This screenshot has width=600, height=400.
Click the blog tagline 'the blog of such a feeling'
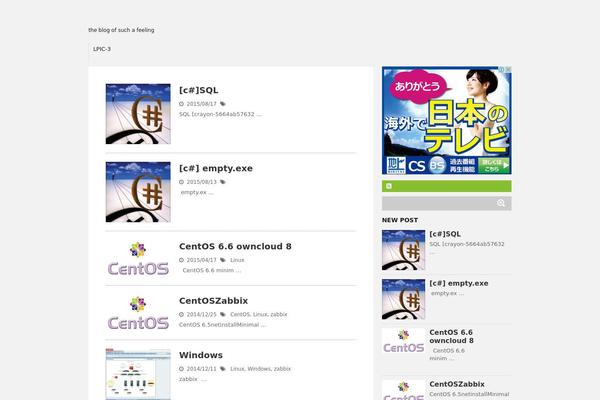[x=121, y=30]
